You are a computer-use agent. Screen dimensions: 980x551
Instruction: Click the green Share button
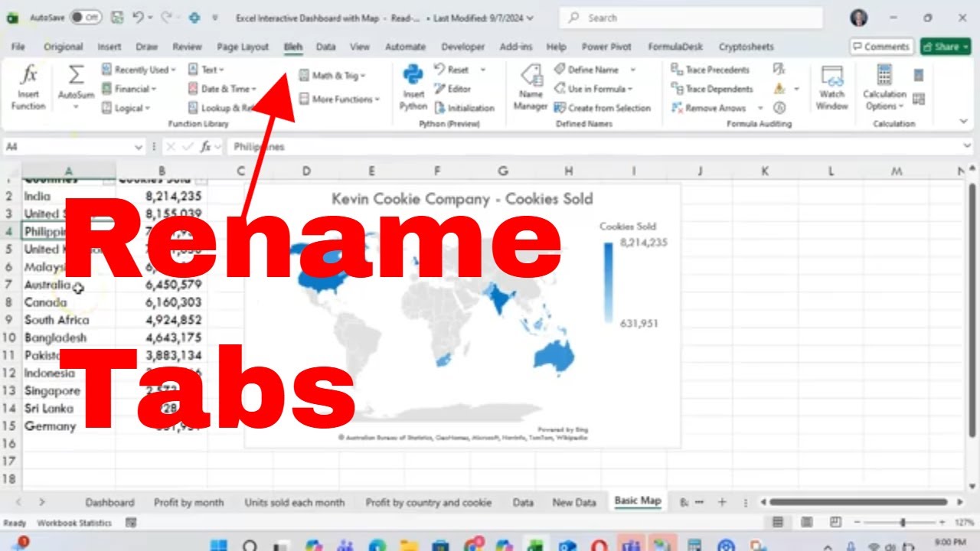945,47
